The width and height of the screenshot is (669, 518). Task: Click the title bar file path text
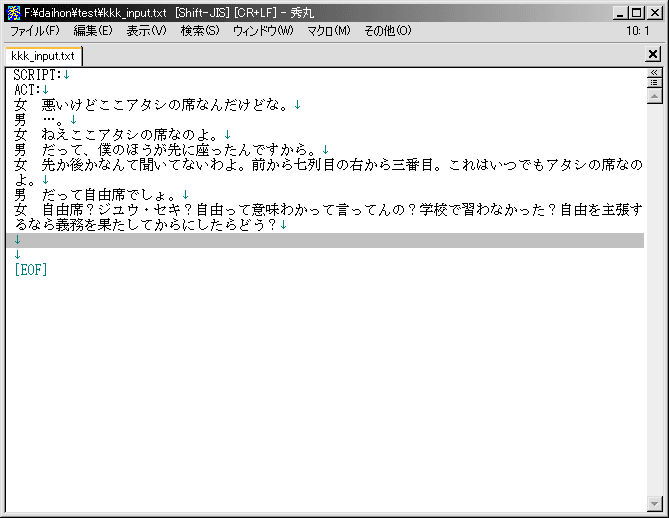pos(95,13)
